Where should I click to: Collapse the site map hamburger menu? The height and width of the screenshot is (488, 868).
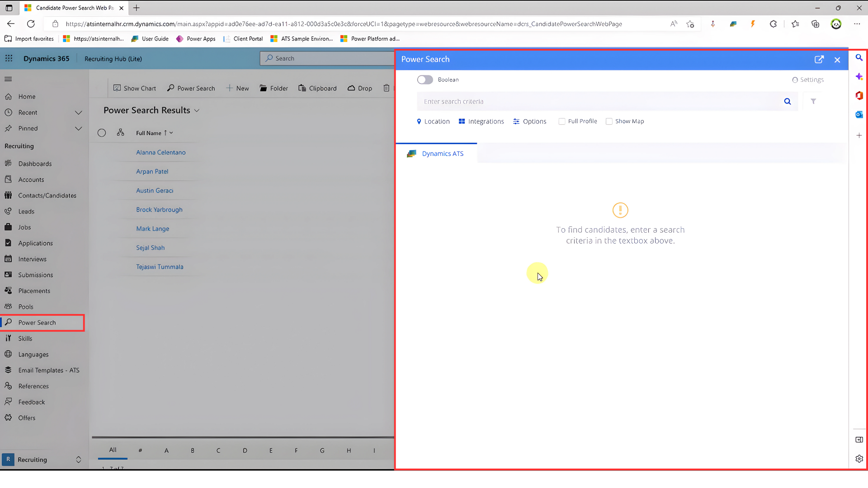(8, 79)
